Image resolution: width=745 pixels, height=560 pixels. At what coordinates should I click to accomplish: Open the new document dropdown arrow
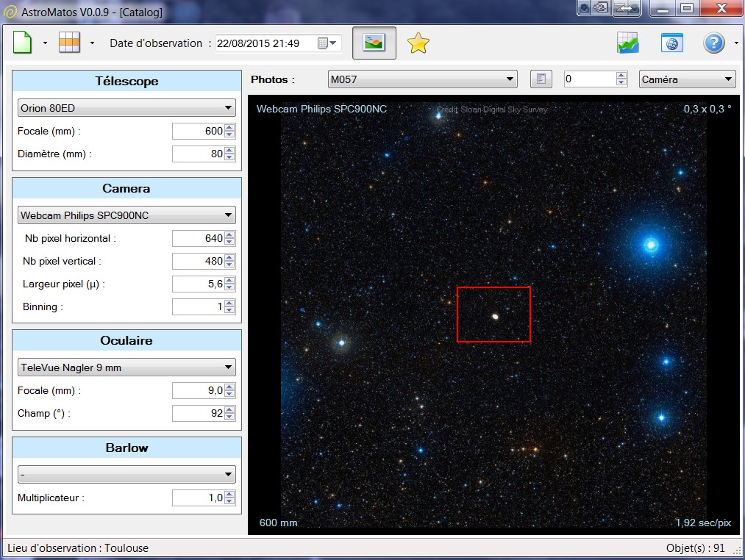pos(45,43)
